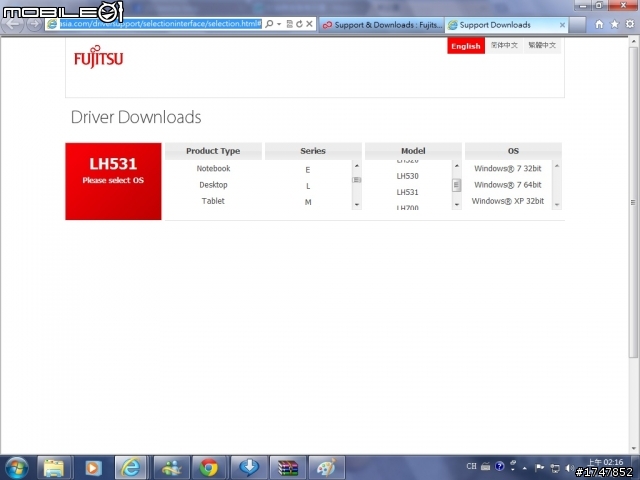640x480 pixels.
Task: Close the Support Downloads tab
Action: [x=562, y=25]
